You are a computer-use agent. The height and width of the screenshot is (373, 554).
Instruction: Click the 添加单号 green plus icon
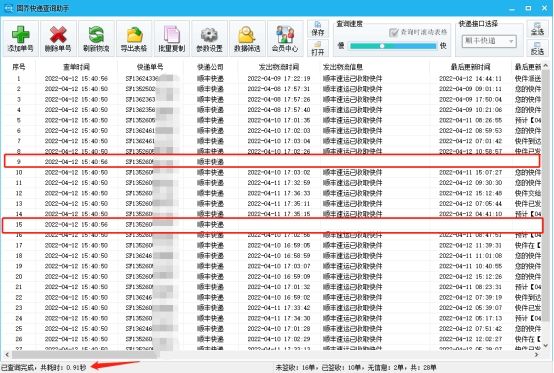(x=20, y=38)
